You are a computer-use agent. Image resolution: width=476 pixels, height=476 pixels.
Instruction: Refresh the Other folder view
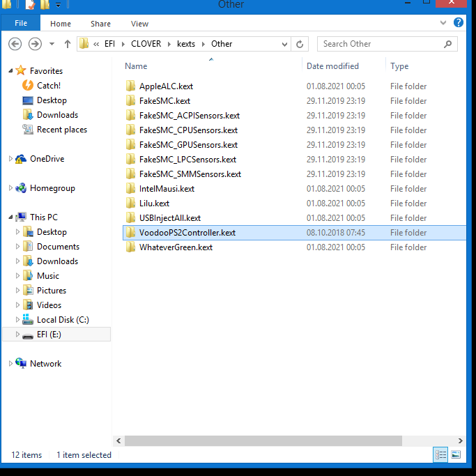(x=300, y=44)
